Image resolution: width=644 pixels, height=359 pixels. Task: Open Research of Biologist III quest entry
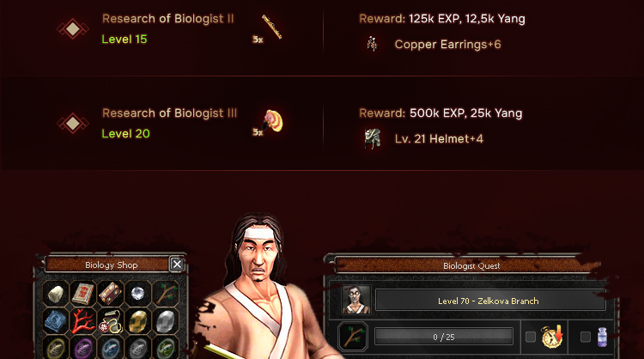170,113
